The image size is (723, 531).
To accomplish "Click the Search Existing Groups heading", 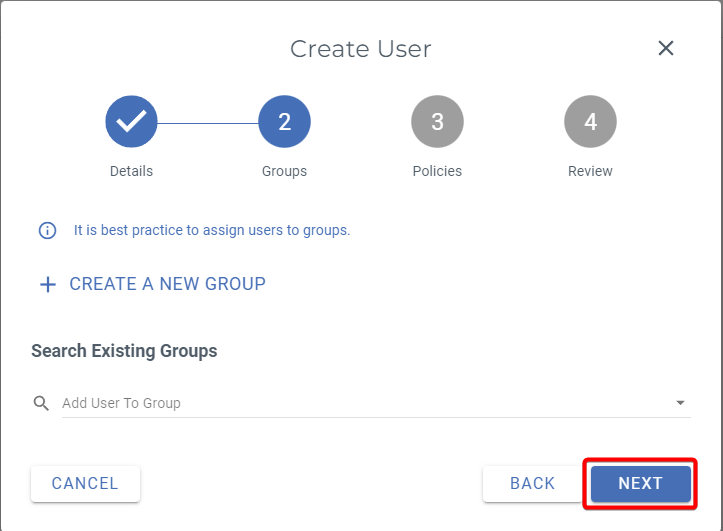I will click(124, 351).
